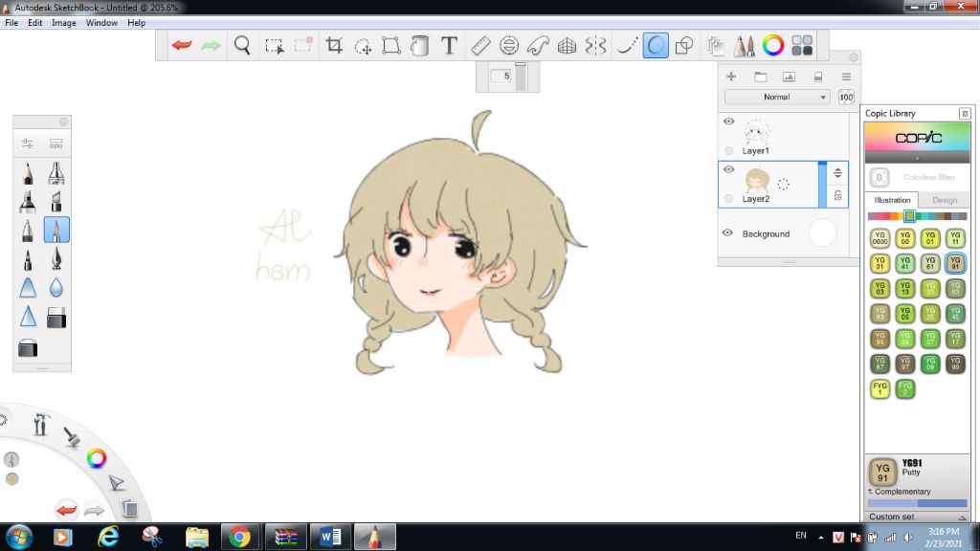
Task: Enable the Ruler guide tool
Action: pos(480,46)
